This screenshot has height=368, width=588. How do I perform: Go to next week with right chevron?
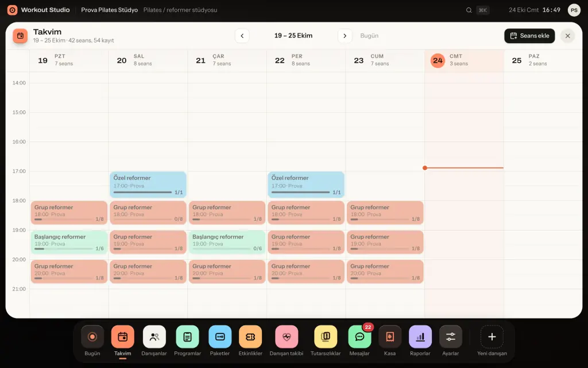click(345, 36)
